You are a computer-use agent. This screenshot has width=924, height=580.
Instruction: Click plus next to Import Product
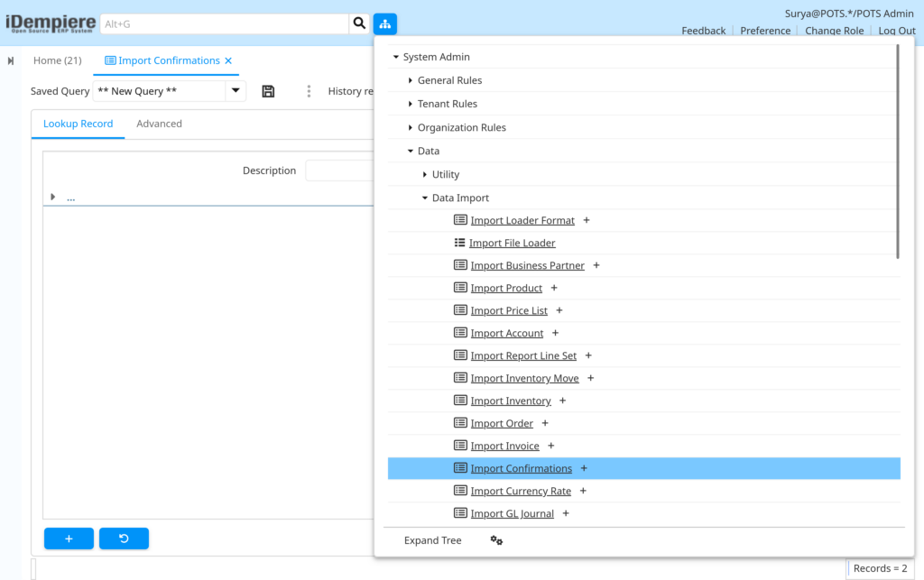pos(554,288)
